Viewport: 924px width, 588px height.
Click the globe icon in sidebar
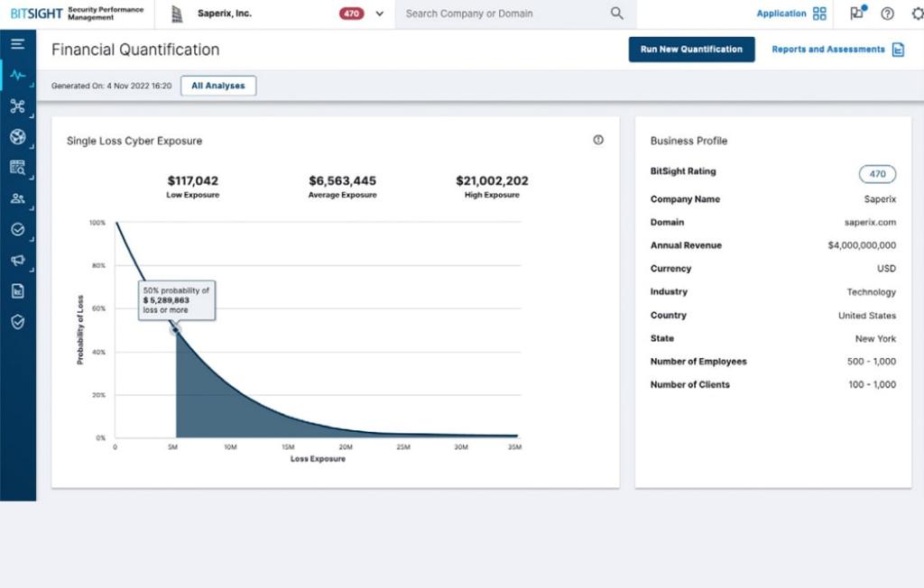pos(17,137)
